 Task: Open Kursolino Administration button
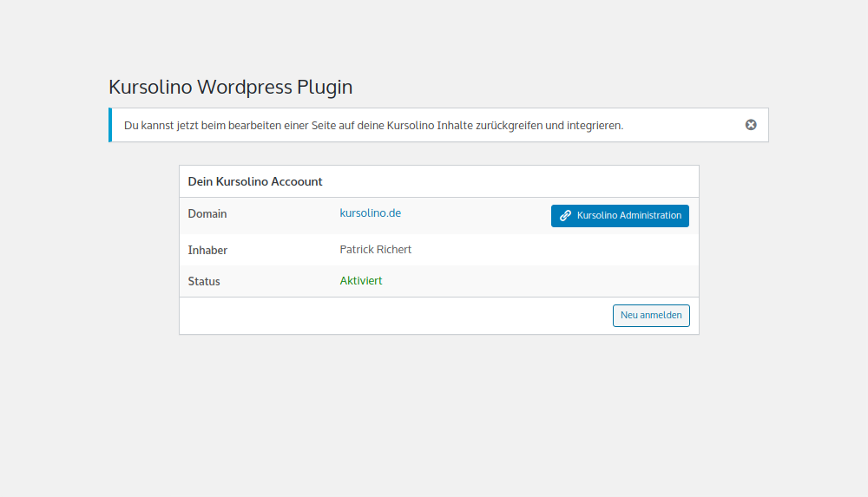click(620, 216)
